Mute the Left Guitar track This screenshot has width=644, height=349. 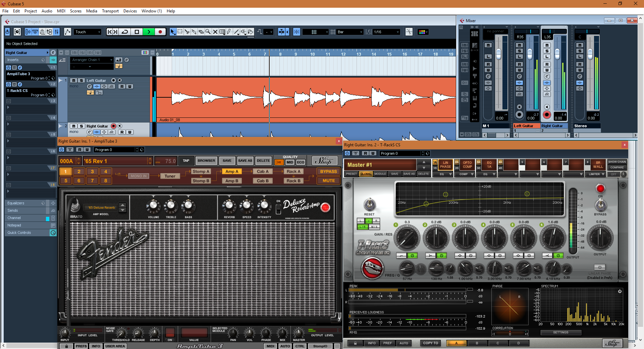click(x=73, y=81)
